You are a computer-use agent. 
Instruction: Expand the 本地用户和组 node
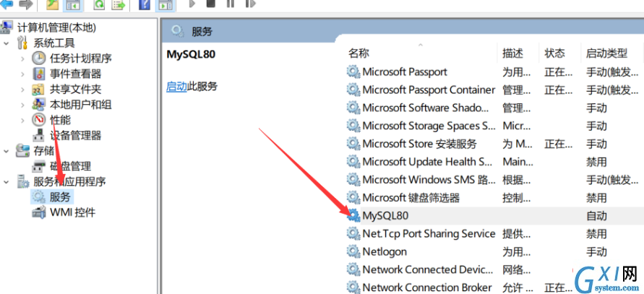22,105
